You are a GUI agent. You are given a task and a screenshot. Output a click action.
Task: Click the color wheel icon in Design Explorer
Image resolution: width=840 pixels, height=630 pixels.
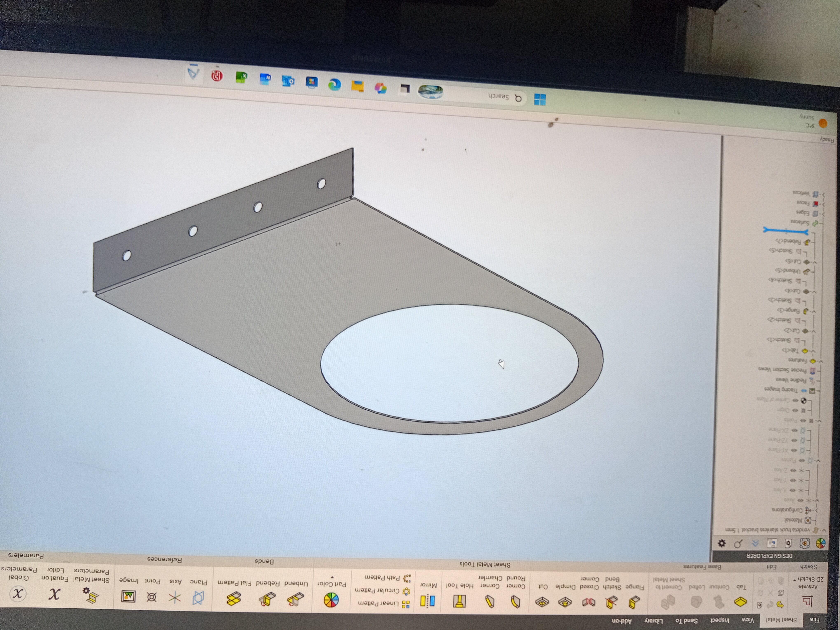[x=820, y=543]
